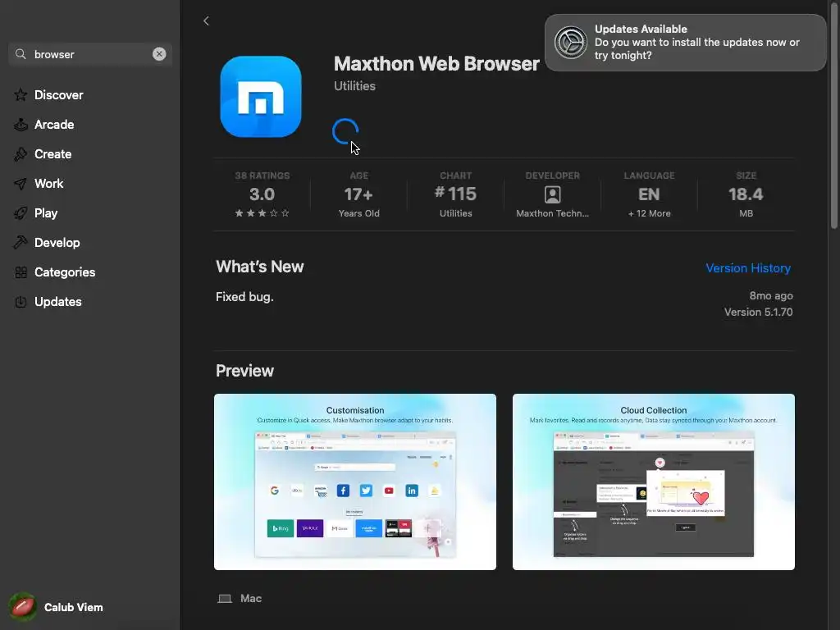Screen dimensions: 840x630
Task: Click the Maxthon app icon
Action: 261,97
